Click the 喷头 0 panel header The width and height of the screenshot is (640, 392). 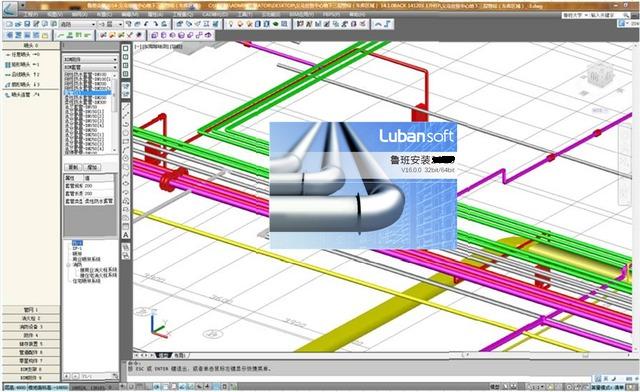(x=31, y=46)
